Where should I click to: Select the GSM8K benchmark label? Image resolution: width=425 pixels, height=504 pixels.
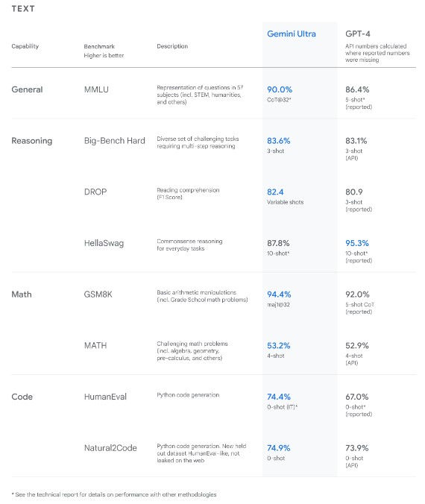[98, 294]
